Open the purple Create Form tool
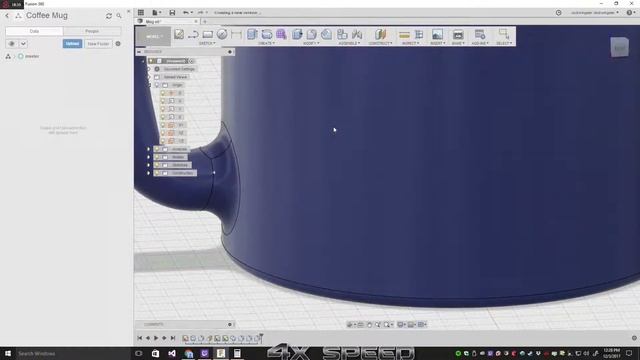The width and height of the screenshot is (640, 360). click(281, 34)
